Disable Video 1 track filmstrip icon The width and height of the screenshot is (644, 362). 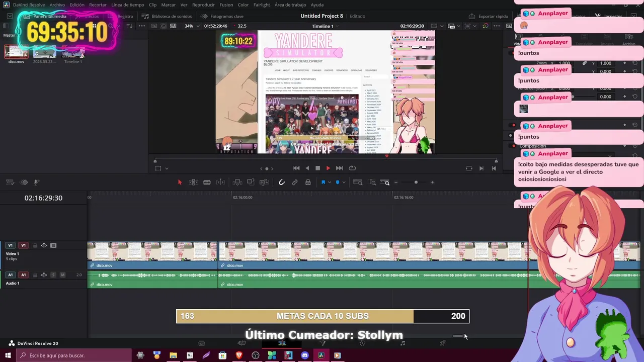point(53,246)
